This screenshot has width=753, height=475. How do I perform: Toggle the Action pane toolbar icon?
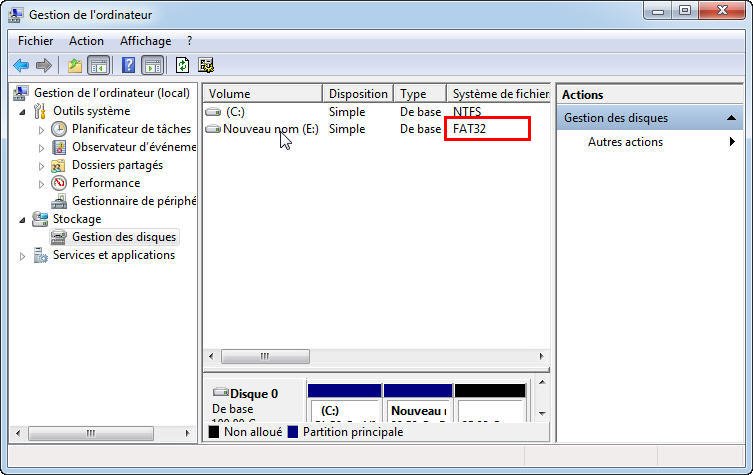[x=153, y=65]
